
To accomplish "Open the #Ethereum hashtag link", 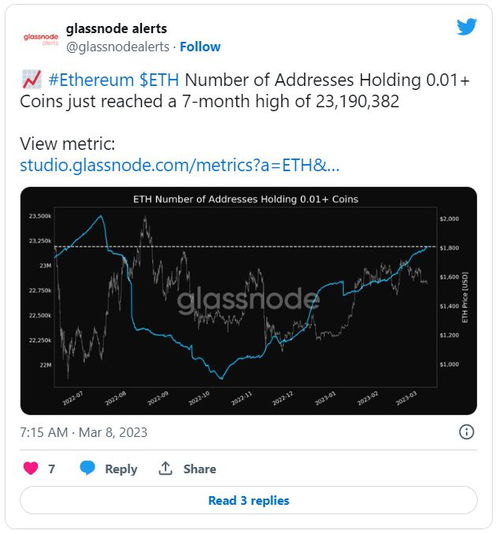I will pyautogui.click(x=91, y=80).
